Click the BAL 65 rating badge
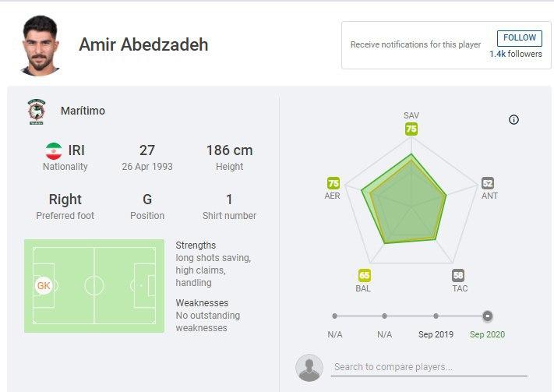Viewport: 554px width, 392px height. pos(364,275)
